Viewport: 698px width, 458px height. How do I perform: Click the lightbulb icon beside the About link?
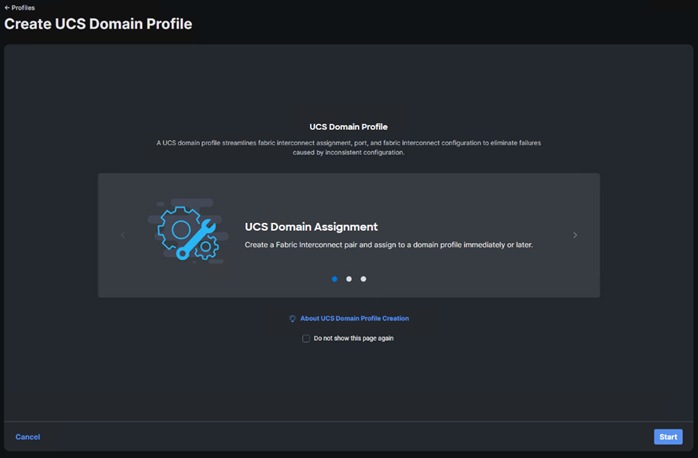292,319
